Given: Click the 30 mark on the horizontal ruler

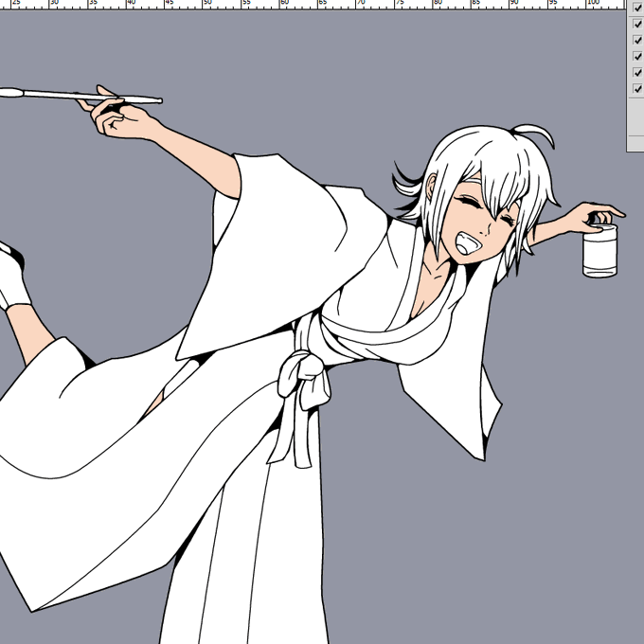Looking at the screenshot, I should coord(54,3).
